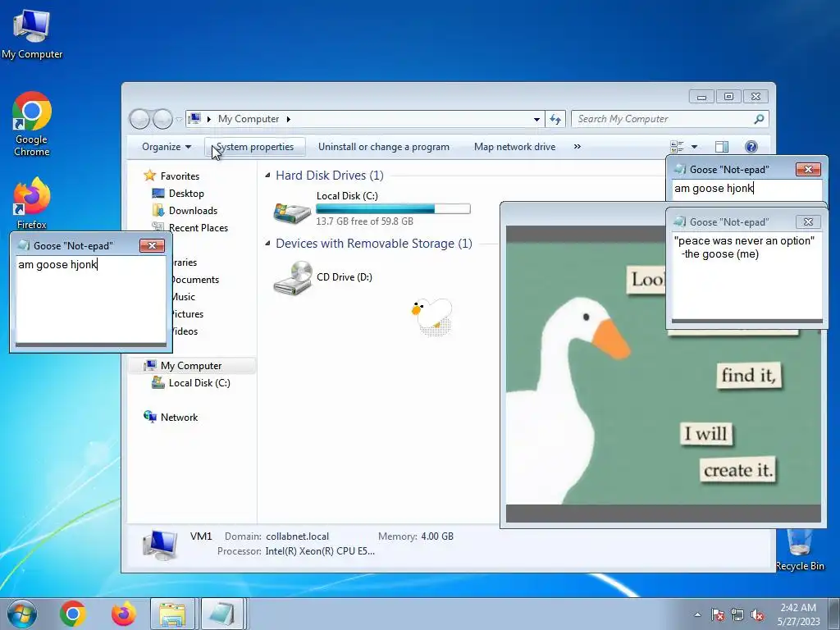Select Local Disk (C:) in navigation pane
This screenshot has height=630, width=840.
click(199, 382)
